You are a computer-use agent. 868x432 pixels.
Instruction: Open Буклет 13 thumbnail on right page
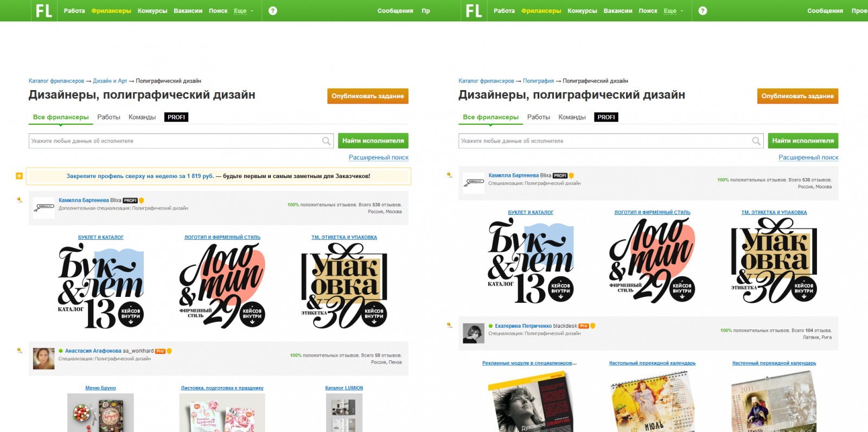pyautogui.click(x=531, y=261)
